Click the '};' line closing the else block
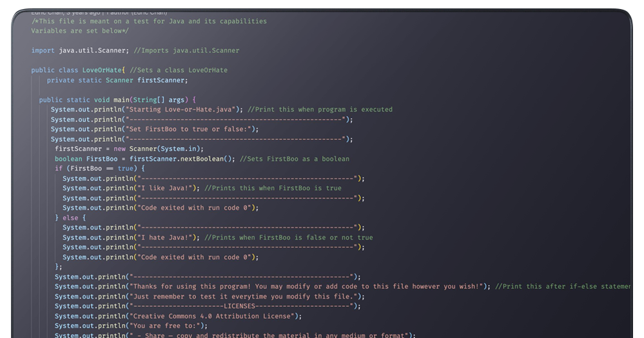Viewport: 644px width, 338px height. pyautogui.click(x=58, y=267)
